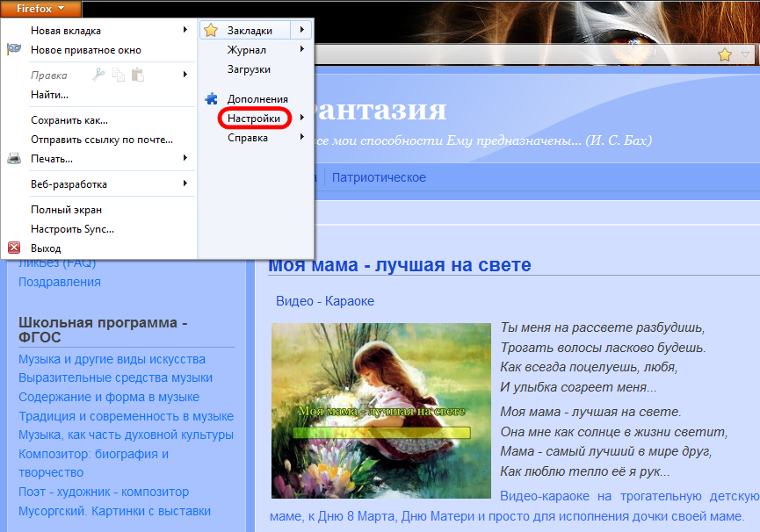This screenshot has width=760, height=532.
Task: Bookmark this page with the address bar star
Action: click(x=724, y=54)
